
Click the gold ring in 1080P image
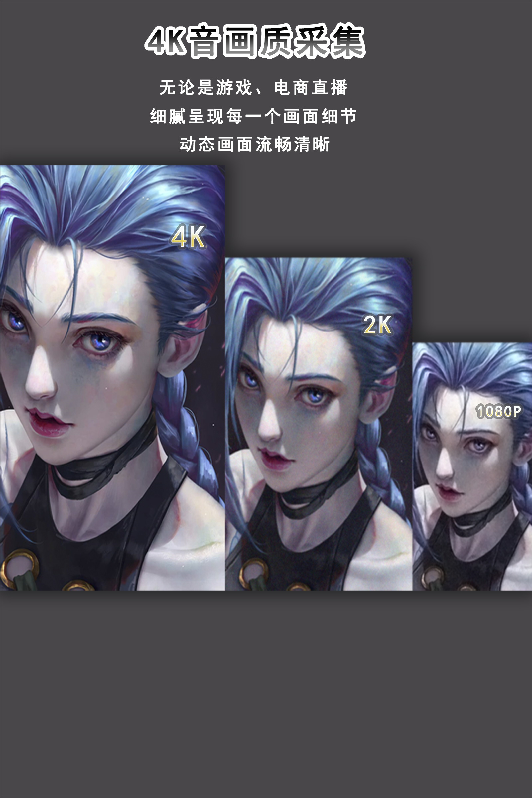(x=432, y=577)
